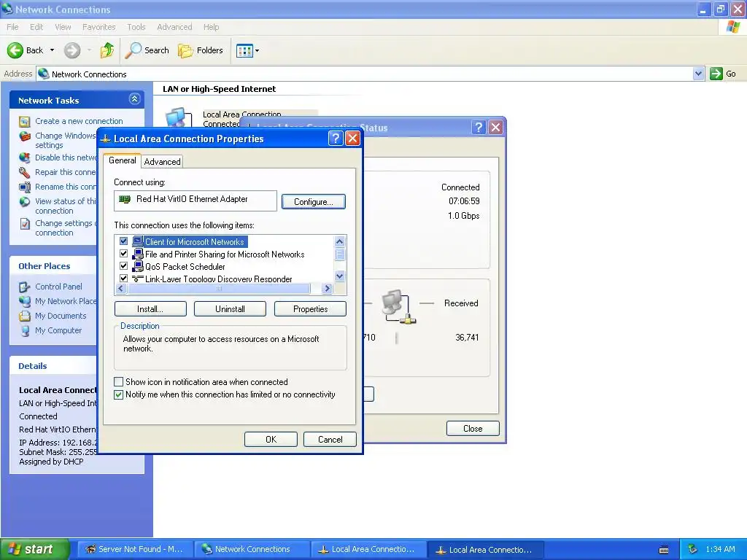
Task: Click the Control Panel icon in Other Places
Action: click(x=25, y=287)
